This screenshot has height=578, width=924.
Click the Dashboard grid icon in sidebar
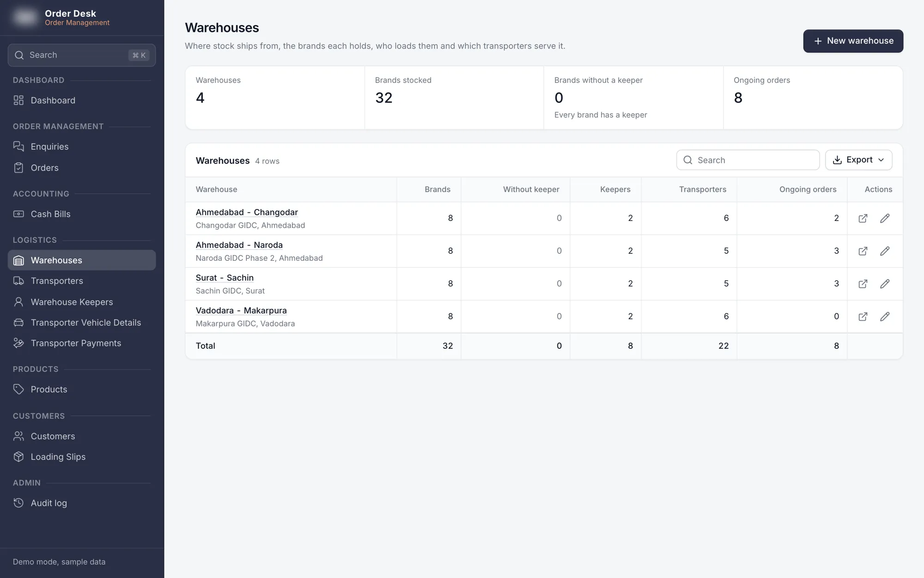18,100
